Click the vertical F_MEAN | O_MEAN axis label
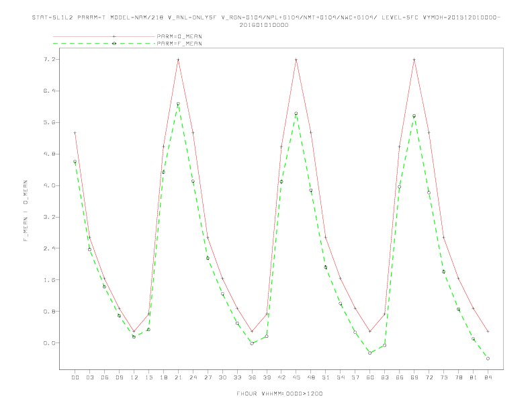Viewport: 532px width, 411px height. [x=26, y=211]
